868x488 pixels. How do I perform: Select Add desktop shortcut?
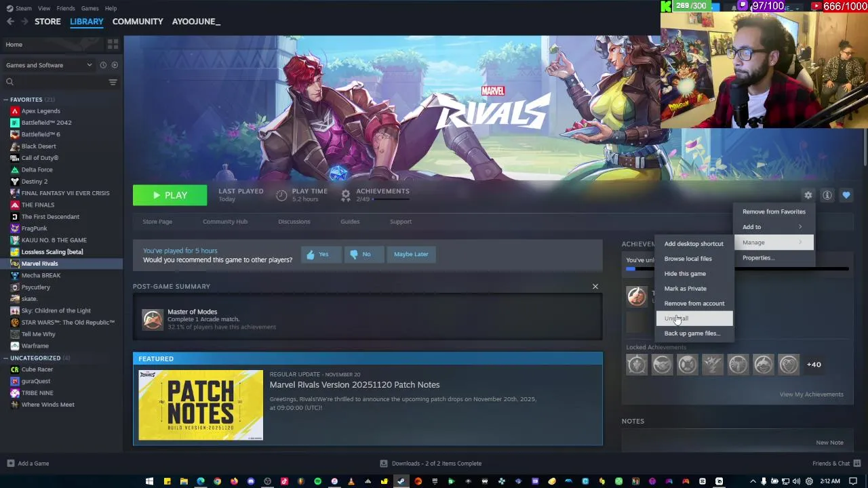[x=694, y=244]
